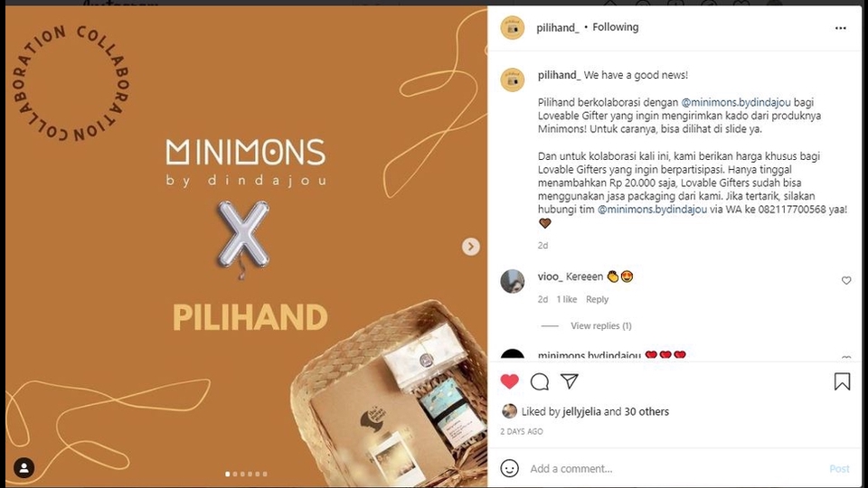Open the three-dot more options menu
Screen dimensions: 868x488
coord(840,28)
